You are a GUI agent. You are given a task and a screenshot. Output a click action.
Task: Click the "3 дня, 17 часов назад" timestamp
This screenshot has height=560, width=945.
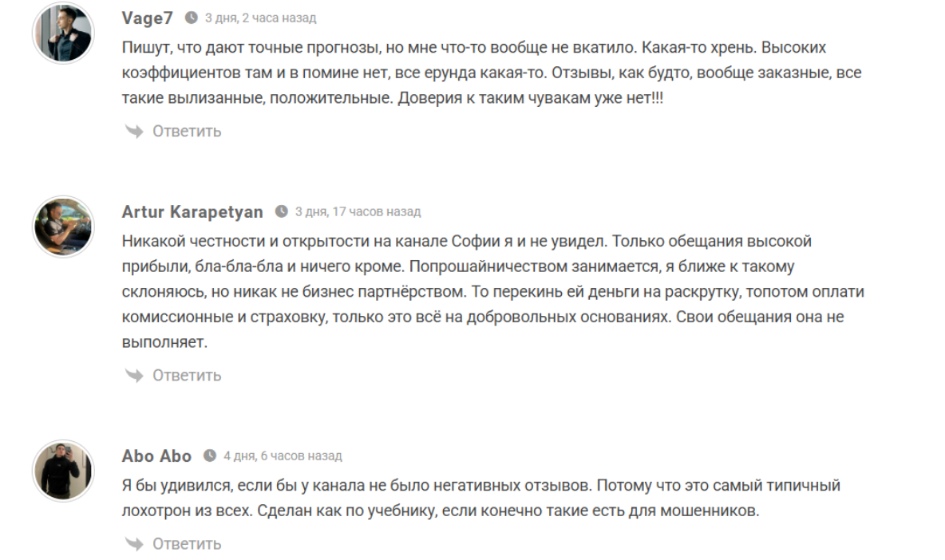358,211
